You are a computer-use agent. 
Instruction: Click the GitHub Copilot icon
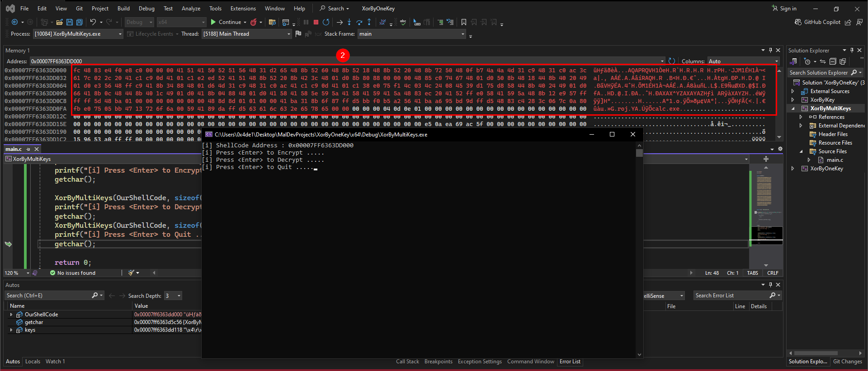(798, 22)
